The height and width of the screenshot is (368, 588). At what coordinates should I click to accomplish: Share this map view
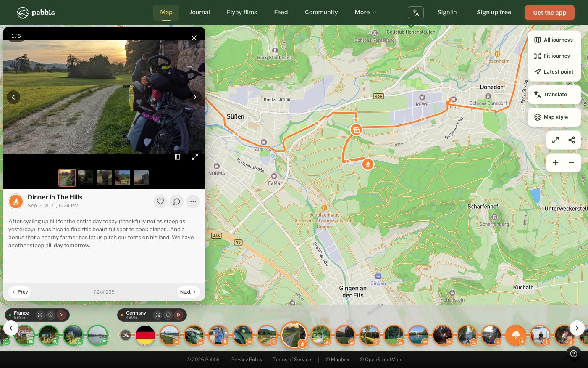pyautogui.click(x=572, y=140)
